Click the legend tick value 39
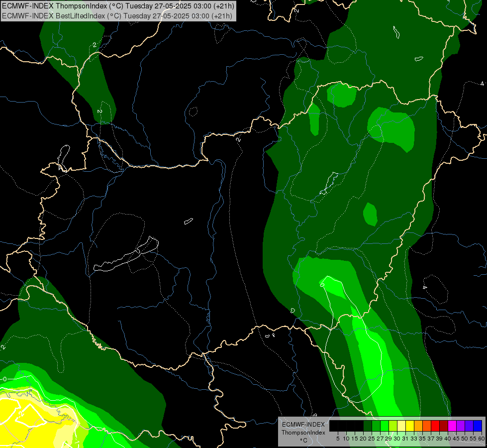Image resolution: width=487 pixels, height=448 pixels. coord(439,439)
